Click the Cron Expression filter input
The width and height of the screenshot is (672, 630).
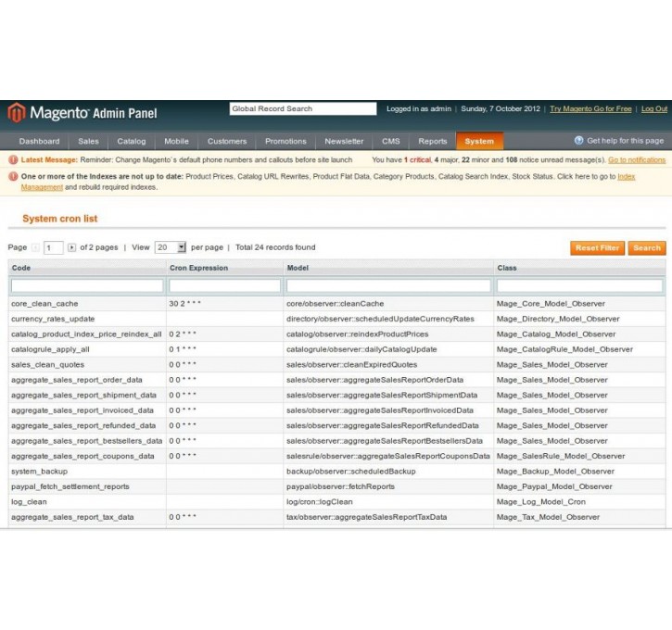pos(224,285)
